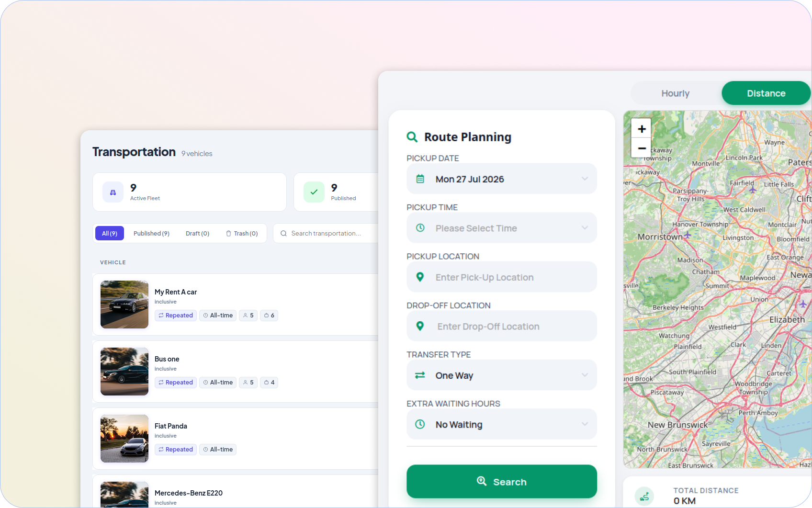Click New Brunswick on the map
The height and width of the screenshot is (508, 812).
pyautogui.click(x=677, y=425)
